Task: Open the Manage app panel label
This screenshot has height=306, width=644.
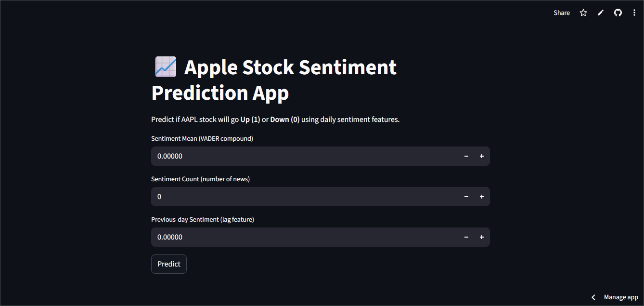Action: 621,297
